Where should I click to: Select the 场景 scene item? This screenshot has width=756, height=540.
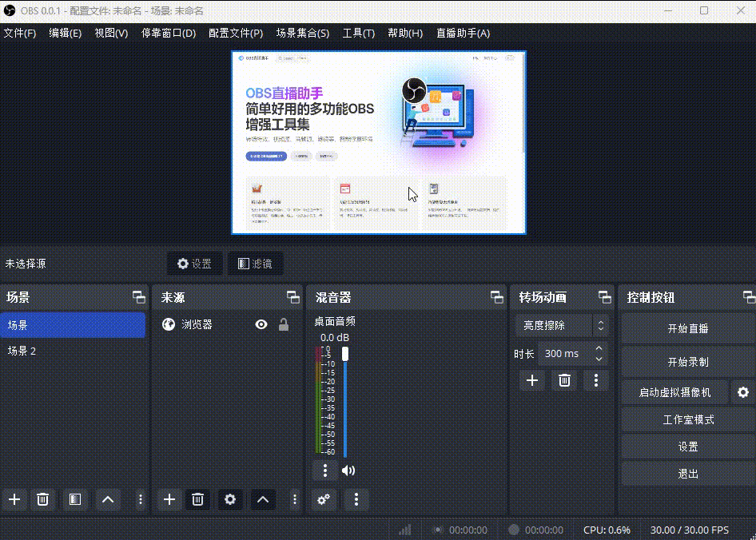click(x=73, y=325)
